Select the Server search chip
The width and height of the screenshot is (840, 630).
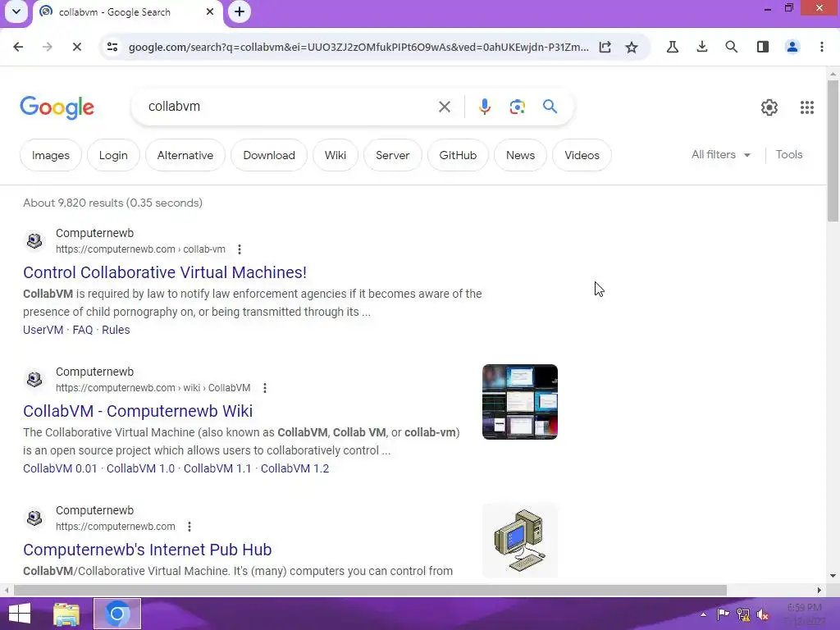[x=392, y=155]
